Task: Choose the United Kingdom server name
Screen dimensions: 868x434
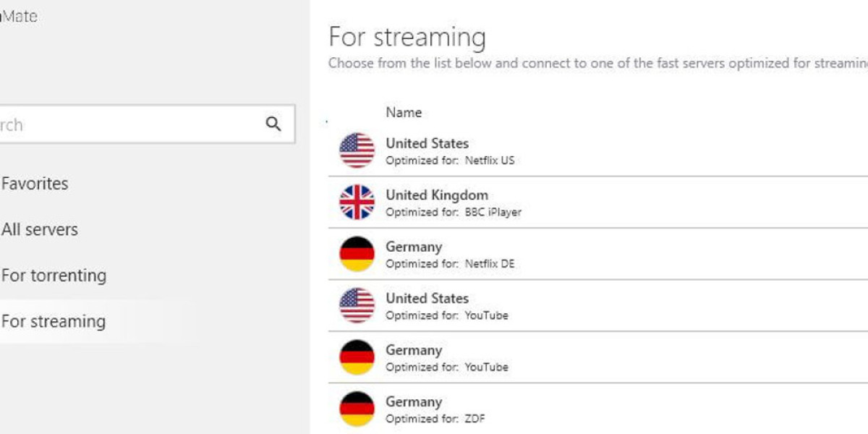Action: click(x=436, y=195)
